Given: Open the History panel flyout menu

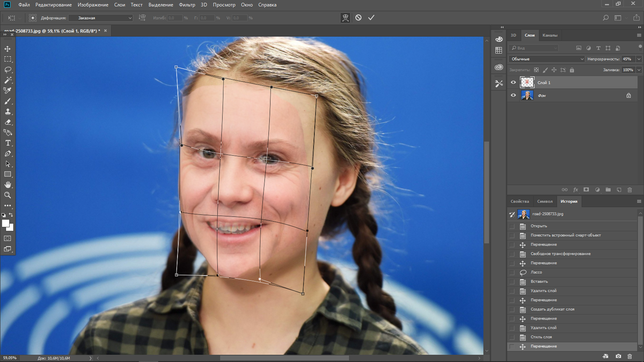Looking at the screenshot, I should tap(639, 202).
